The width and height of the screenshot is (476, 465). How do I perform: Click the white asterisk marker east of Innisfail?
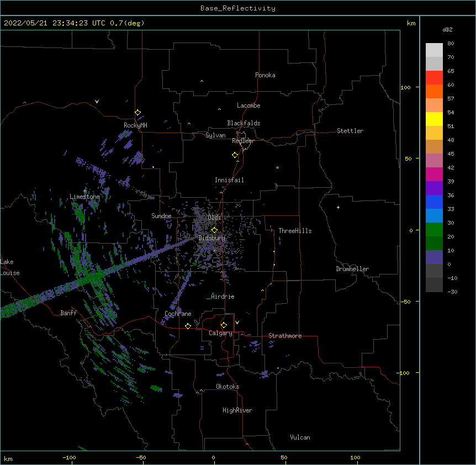(277, 167)
